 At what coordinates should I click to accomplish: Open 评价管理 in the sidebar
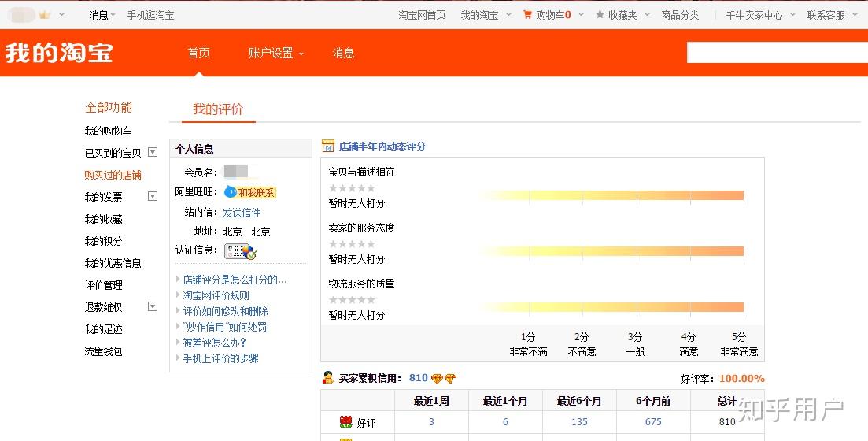pos(104,285)
